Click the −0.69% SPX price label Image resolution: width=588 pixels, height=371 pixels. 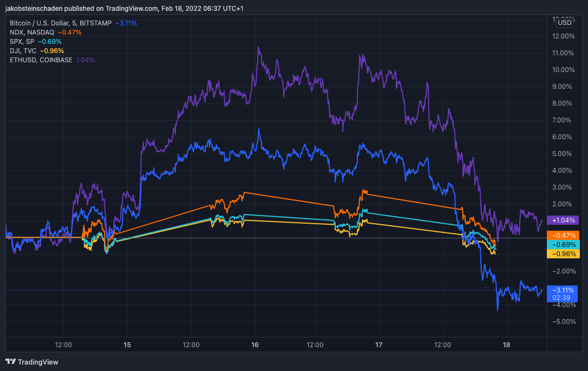pyautogui.click(x=563, y=245)
